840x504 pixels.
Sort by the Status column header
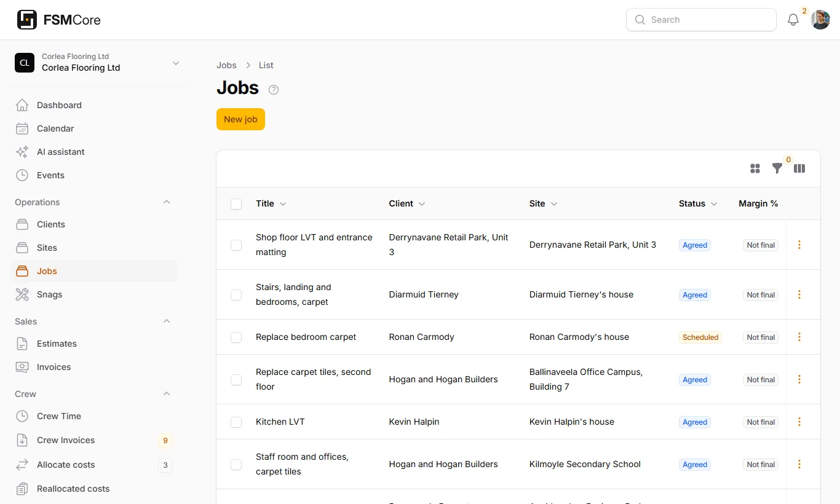[x=698, y=203]
